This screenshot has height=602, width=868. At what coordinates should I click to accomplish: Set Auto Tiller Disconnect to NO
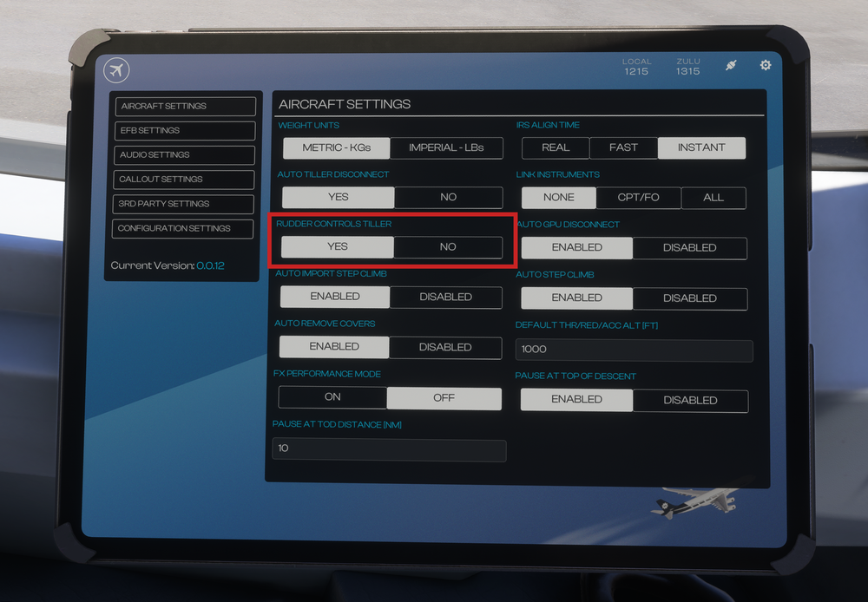[x=448, y=197]
